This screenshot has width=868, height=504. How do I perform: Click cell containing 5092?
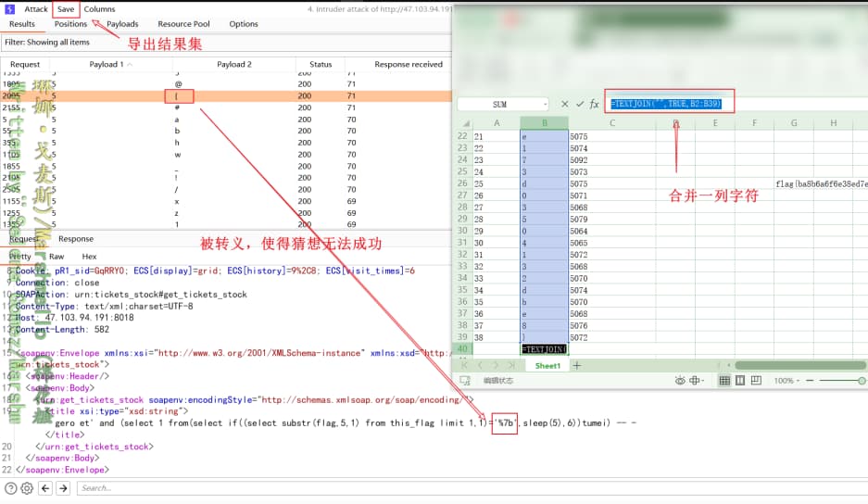(611, 160)
